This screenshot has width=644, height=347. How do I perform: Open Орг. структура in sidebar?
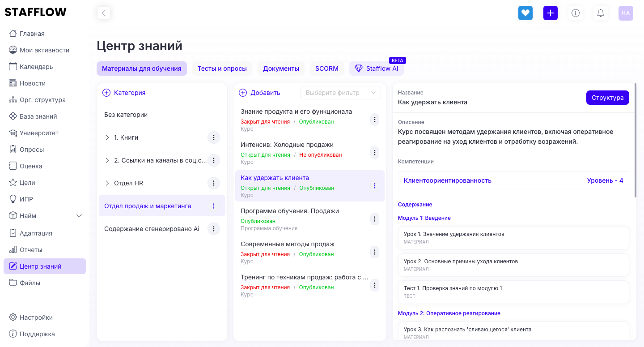pos(45,100)
